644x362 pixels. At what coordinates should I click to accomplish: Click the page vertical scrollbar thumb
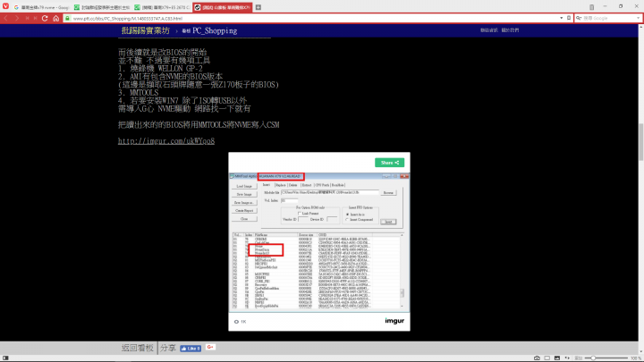tap(640, 141)
